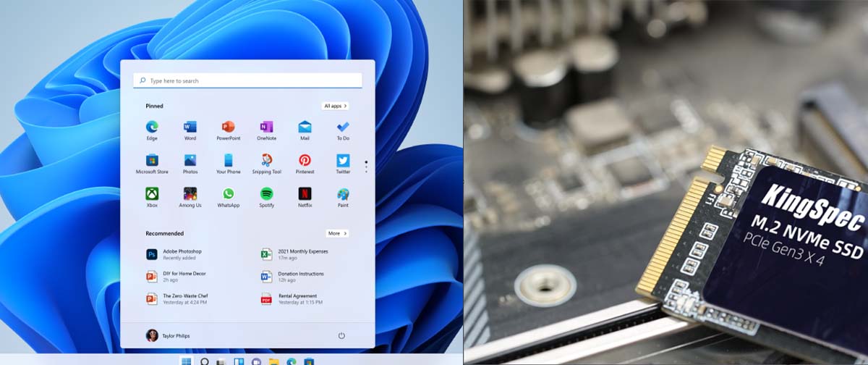Image resolution: width=868 pixels, height=365 pixels.
Task: Open The Zero-Waste Chef presentation
Action: (176, 298)
